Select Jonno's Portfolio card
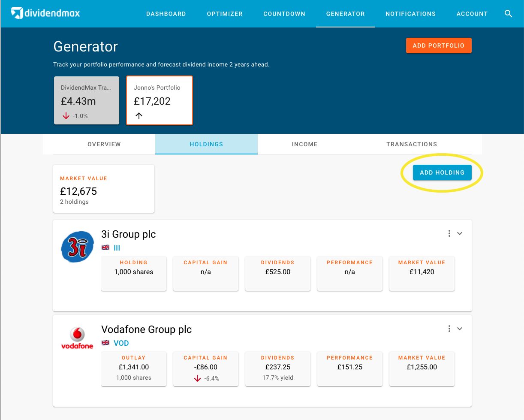Screen dimensions: 524x420 [x=160, y=100]
